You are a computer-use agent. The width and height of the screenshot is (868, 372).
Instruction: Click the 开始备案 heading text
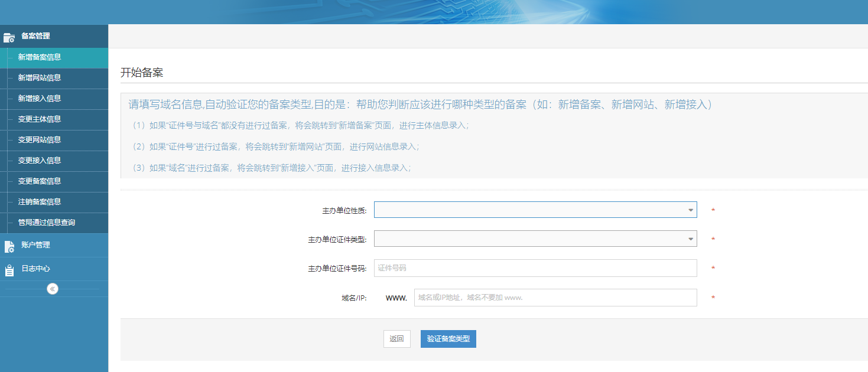pyautogui.click(x=142, y=73)
